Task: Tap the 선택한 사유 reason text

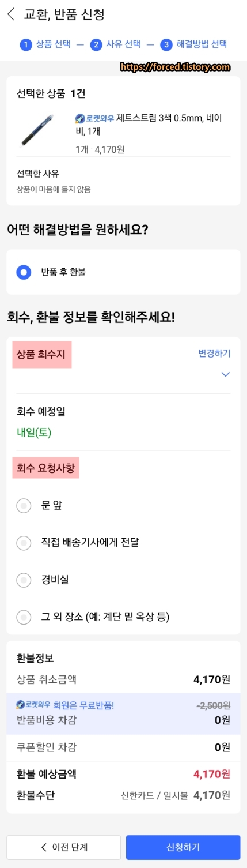Action: coord(54,189)
